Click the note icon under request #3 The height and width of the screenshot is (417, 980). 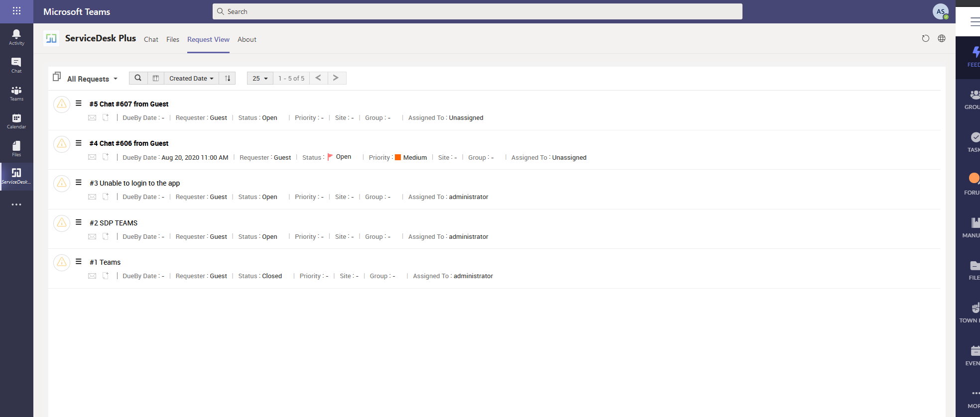point(106,197)
